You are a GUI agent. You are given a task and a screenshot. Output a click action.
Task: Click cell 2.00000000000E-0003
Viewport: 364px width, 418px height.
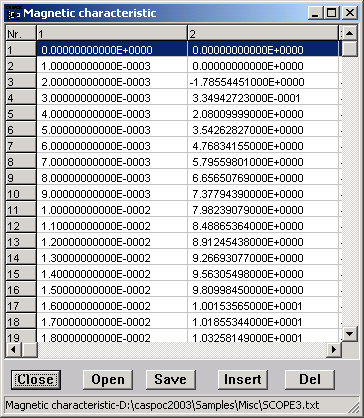click(x=112, y=81)
